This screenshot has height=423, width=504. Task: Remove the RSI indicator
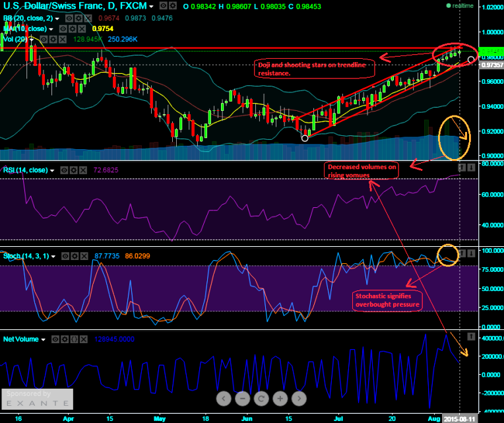pyautogui.click(x=83, y=170)
